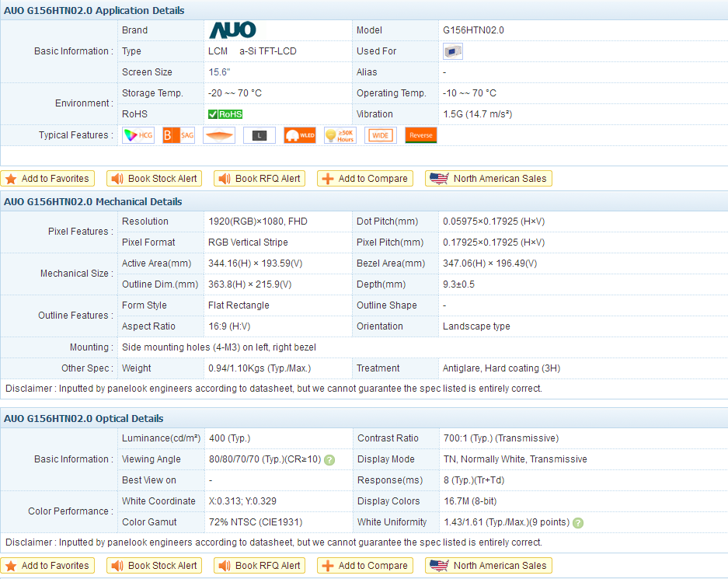Viewport: 728px width, 579px height.
Task: Click the dark gray L feature icon
Action: point(260,135)
